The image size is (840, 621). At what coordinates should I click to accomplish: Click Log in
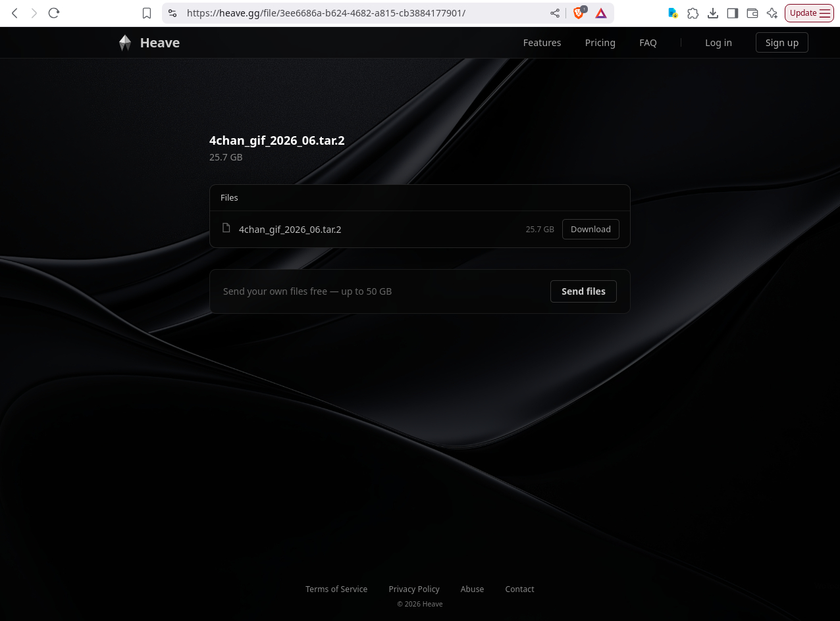pos(718,43)
